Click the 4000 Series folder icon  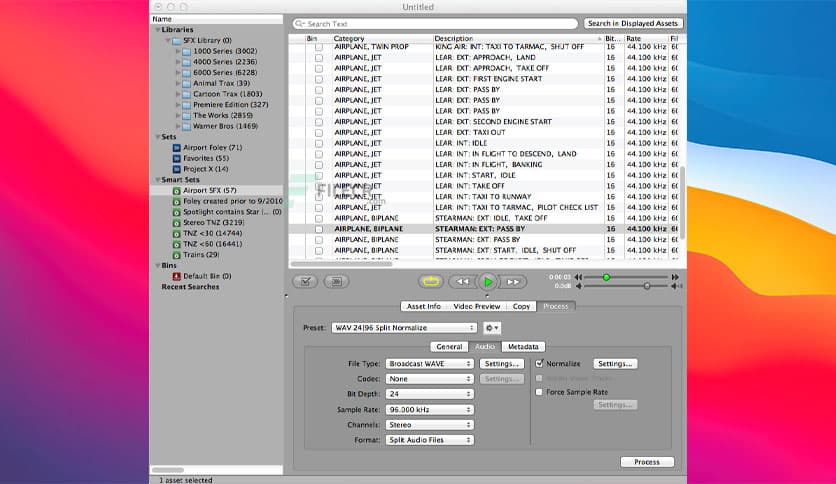coord(187,62)
